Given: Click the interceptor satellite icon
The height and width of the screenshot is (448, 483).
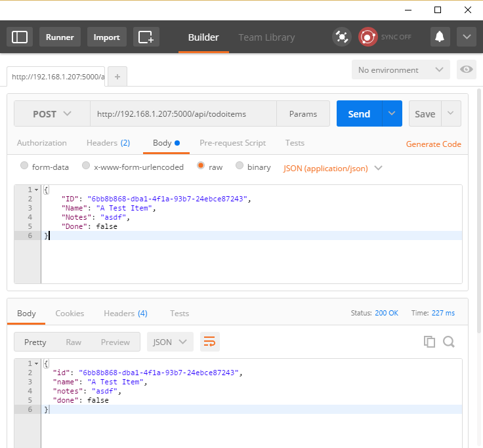Looking at the screenshot, I should tap(342, 37).
